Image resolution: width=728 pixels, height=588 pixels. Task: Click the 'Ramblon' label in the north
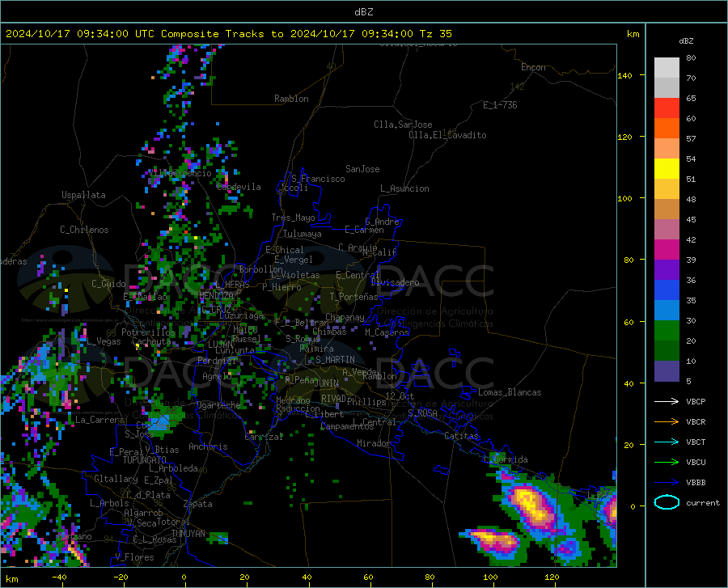pos(291,99)
